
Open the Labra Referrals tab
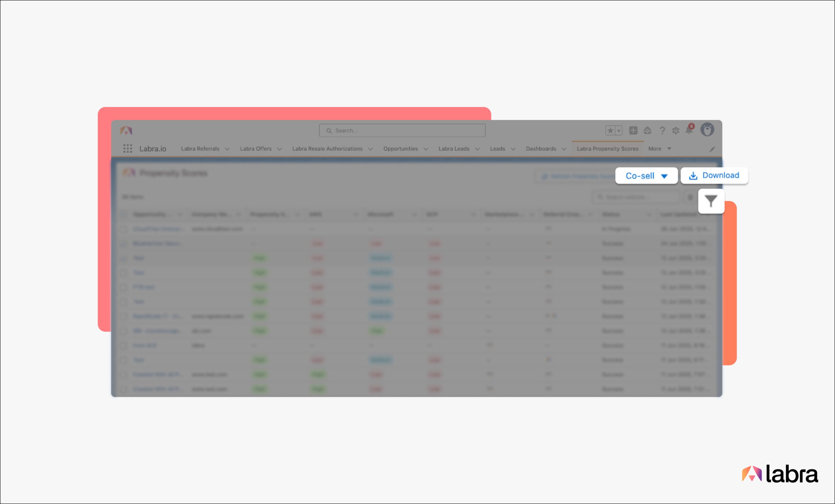[x=200, y=149]
